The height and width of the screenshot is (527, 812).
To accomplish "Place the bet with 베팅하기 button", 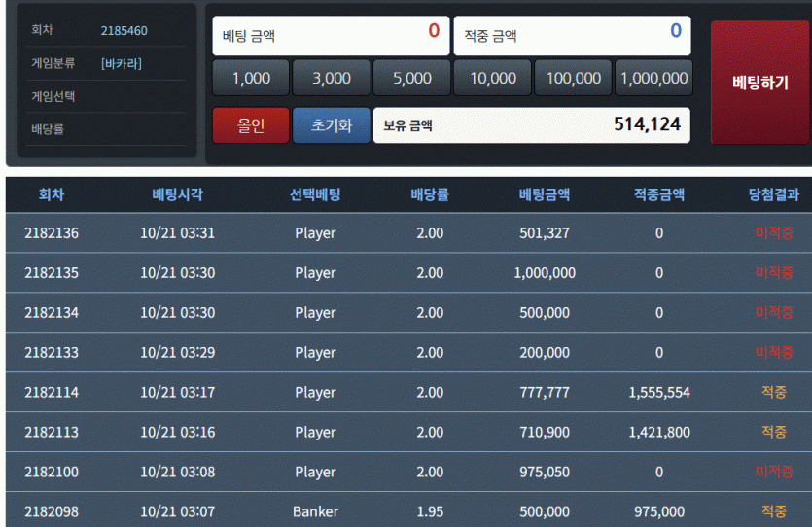I will [759, 83].
